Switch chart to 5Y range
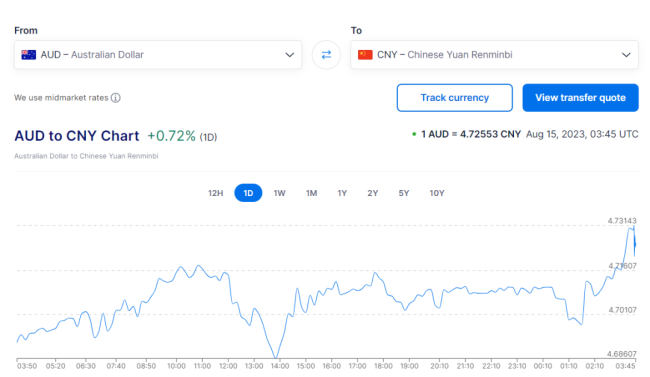650x377 pixels. tap(404, 193)
